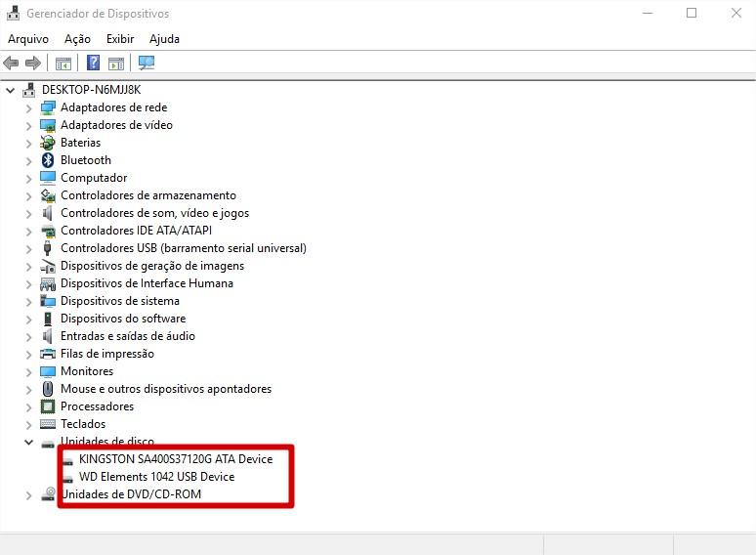Expand the Processadores node
Screen dimensions: 756x555
(29, 407)
